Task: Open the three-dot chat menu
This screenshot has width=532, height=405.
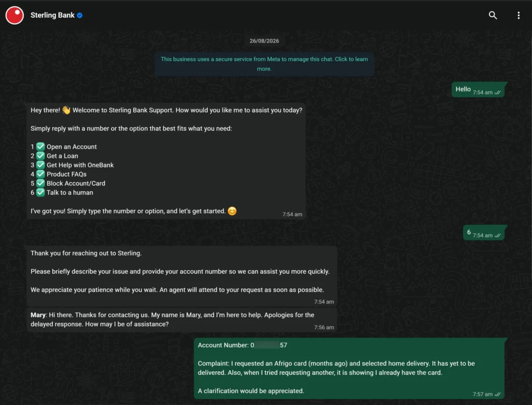Action: tap(518, 15)
